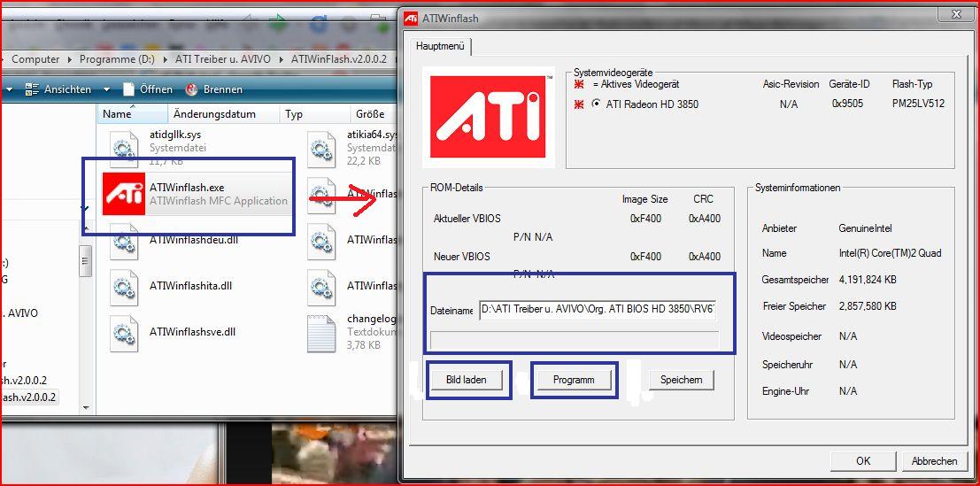Screen dimensions: 980x486
Task: Sort by the Größe column header
Action: click(x=373, y=114)
